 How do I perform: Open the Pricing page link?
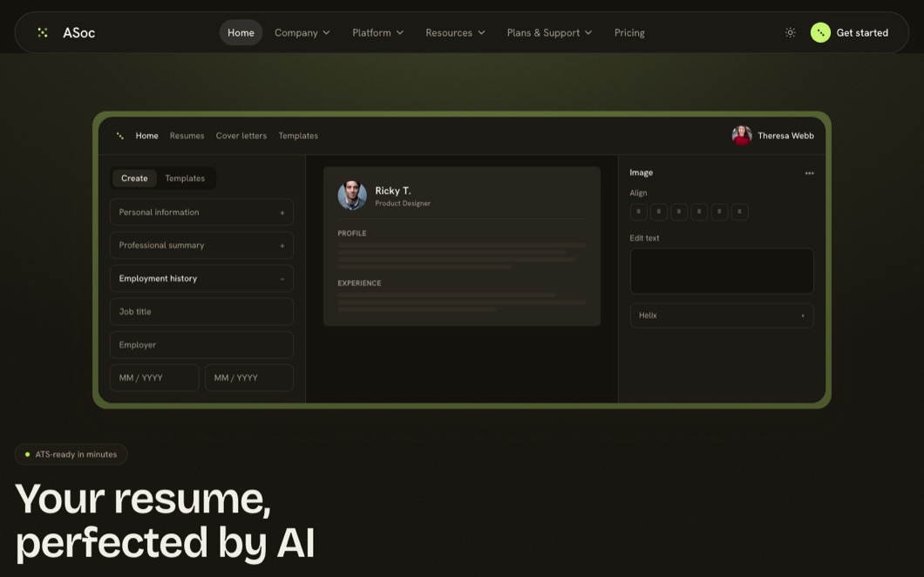[629, 32]
